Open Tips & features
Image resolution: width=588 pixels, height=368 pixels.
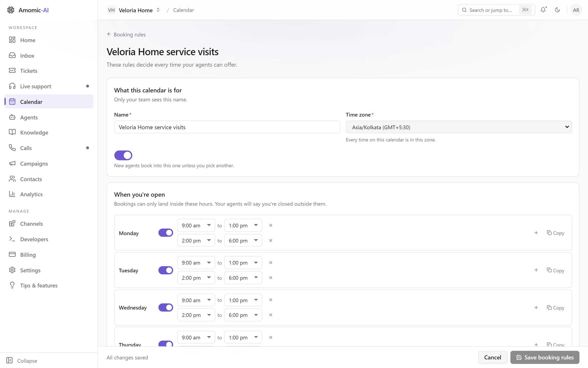pos(49,285)
